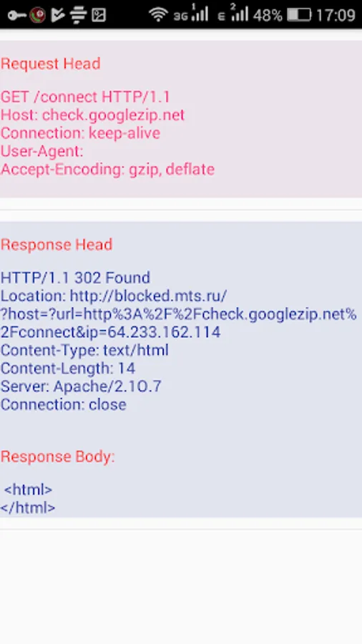Tap the Server: Apache/2.10.7 line

tap(81, 386)
